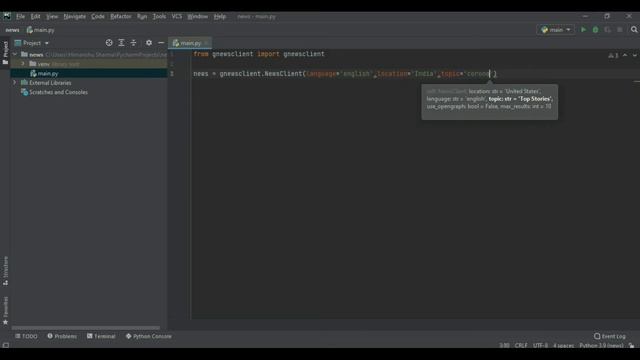
Task: Close the main.py editor tab
Action: tap(207, 43)
